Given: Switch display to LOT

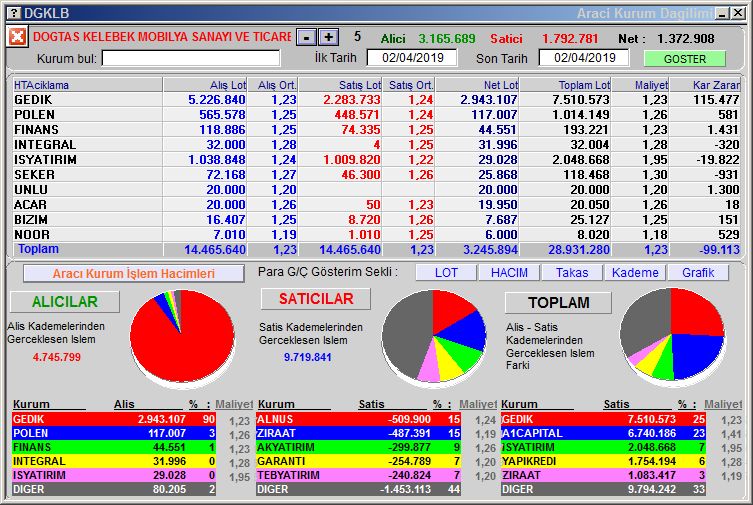Looking at the screenshot, I should click(446, 273).
